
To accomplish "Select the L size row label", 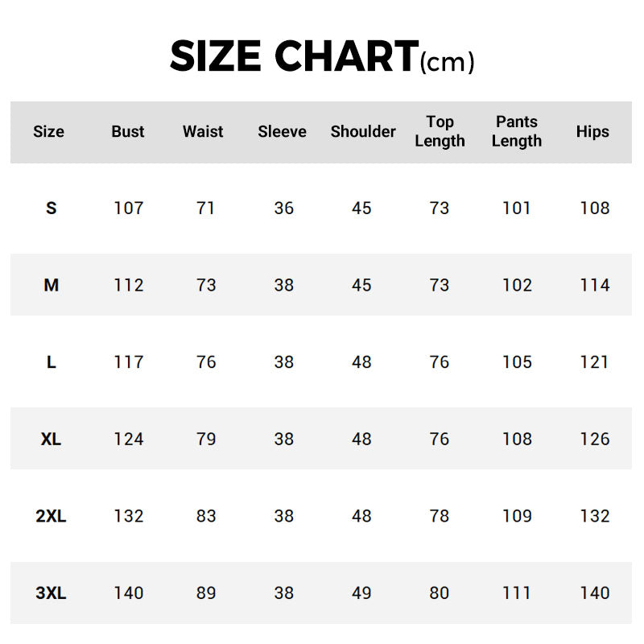I will click(x=52, y=362).
